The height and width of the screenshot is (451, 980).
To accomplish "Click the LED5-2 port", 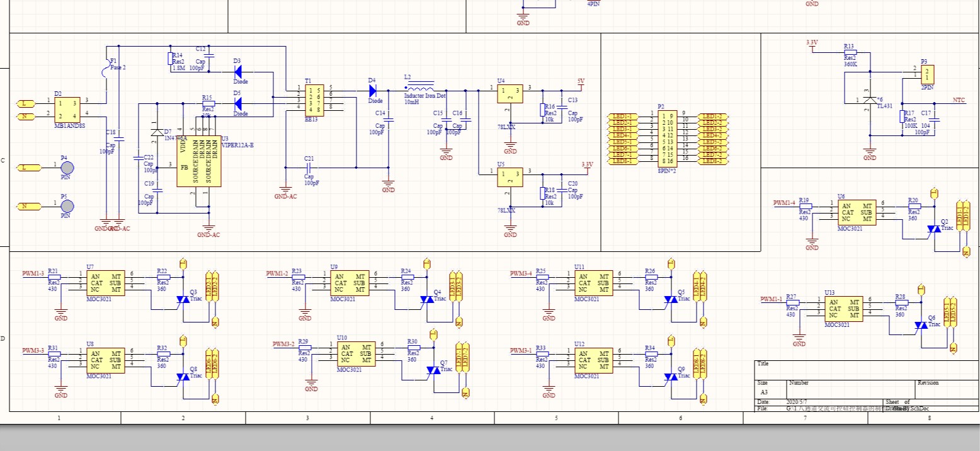I will 713,142.
